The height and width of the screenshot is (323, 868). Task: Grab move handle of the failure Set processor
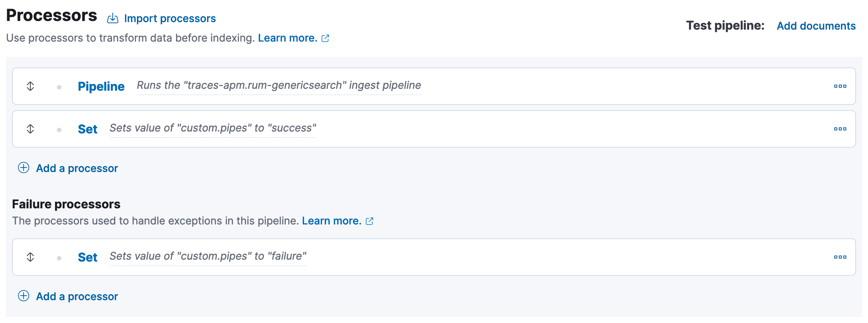(x=30, y=257)
